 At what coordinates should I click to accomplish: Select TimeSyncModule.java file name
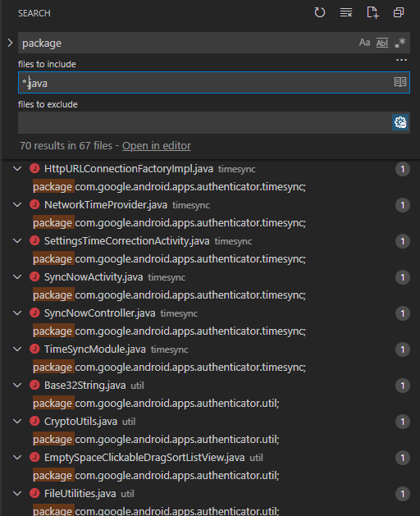(95, 349)
